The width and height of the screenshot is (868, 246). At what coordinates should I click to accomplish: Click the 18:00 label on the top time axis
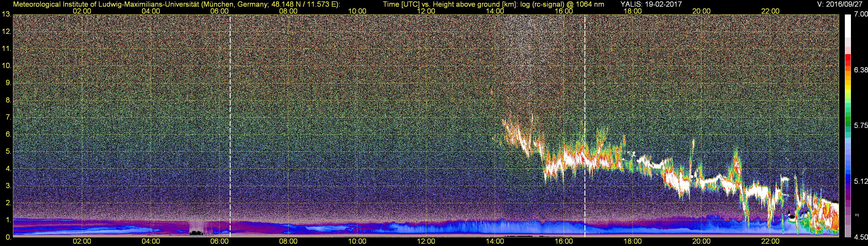point(632,11)
